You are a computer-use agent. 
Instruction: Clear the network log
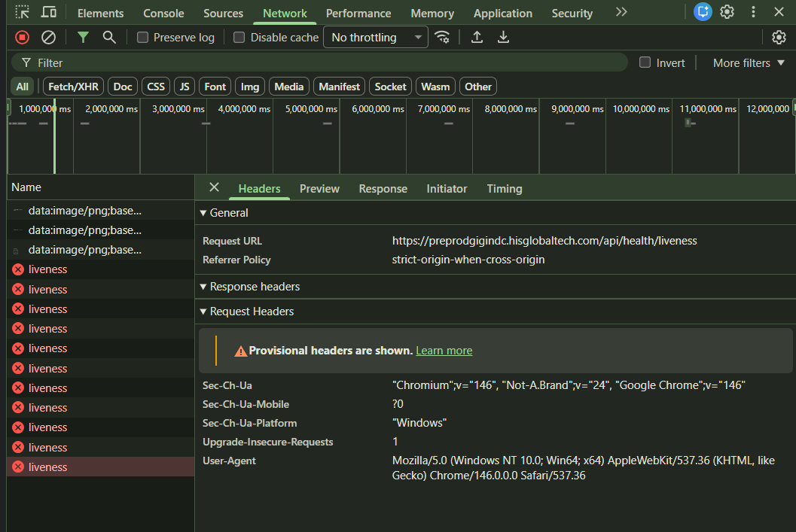pyautogui.click(x=48, y=37)
